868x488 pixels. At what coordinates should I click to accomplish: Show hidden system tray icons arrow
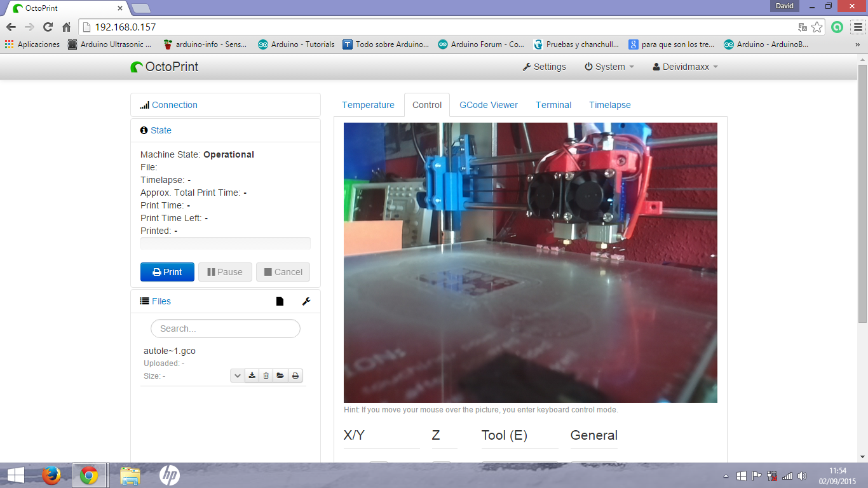[726, 475]
